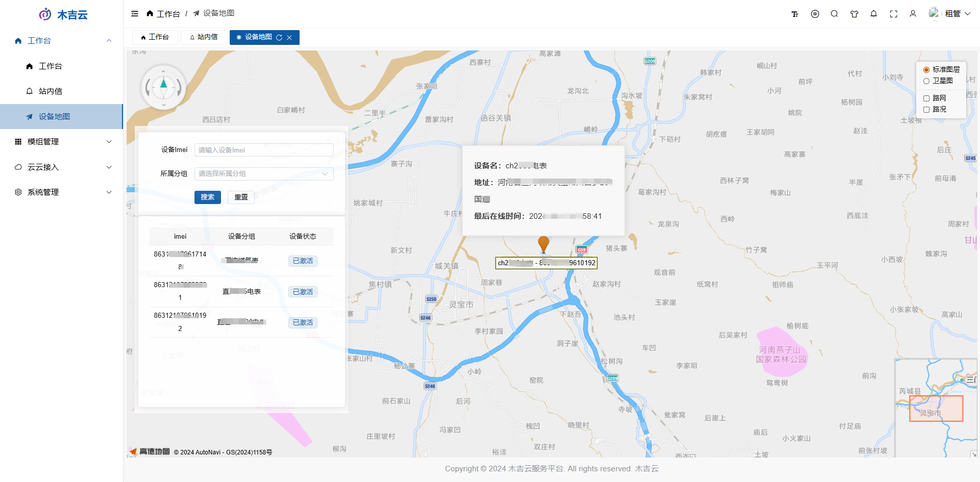Open 站内信 in the sidebar menu
980x482 pixels.
click(x=51, y=91)
